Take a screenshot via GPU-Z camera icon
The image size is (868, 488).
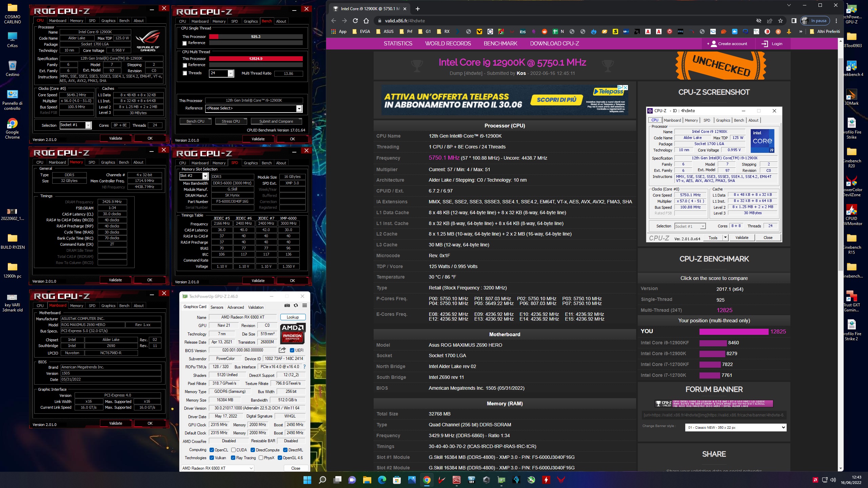287,305
